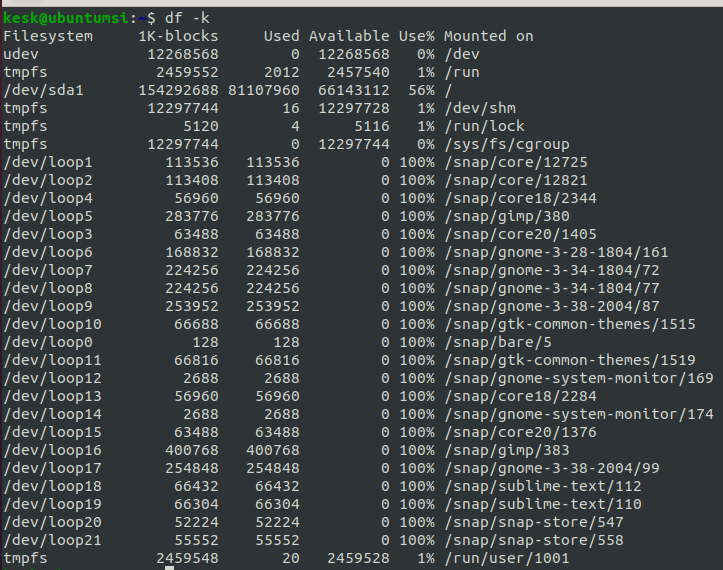Click the '/snap/sublime-text/112' mount point
This screenshot has width=723, height=570.
pos(543,486)
